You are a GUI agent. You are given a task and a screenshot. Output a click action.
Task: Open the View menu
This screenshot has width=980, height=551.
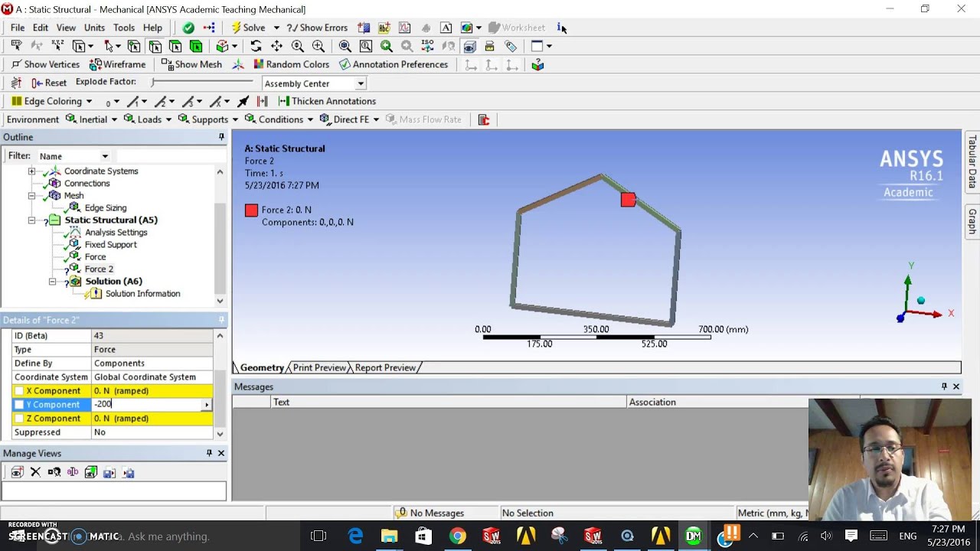[x=66, y=28]
